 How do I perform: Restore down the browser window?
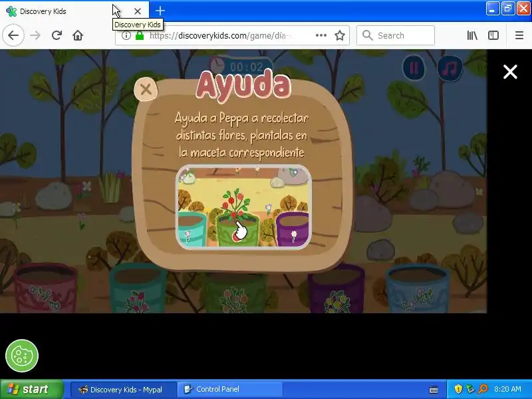[x=508, y=9]
